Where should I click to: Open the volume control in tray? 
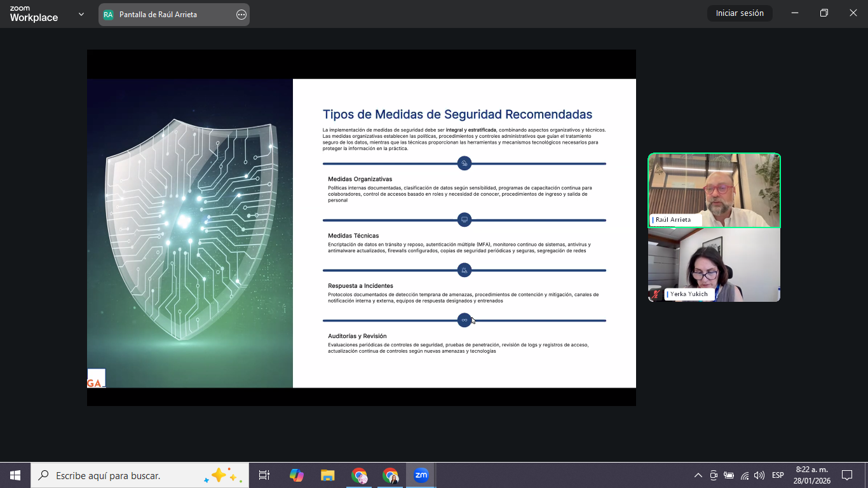[759, 475]
